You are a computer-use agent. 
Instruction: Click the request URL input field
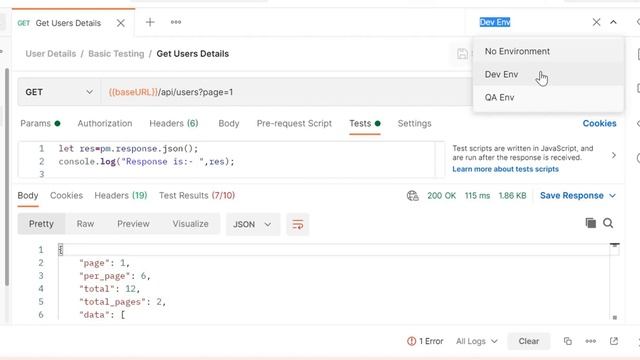(x=286, y=92)
